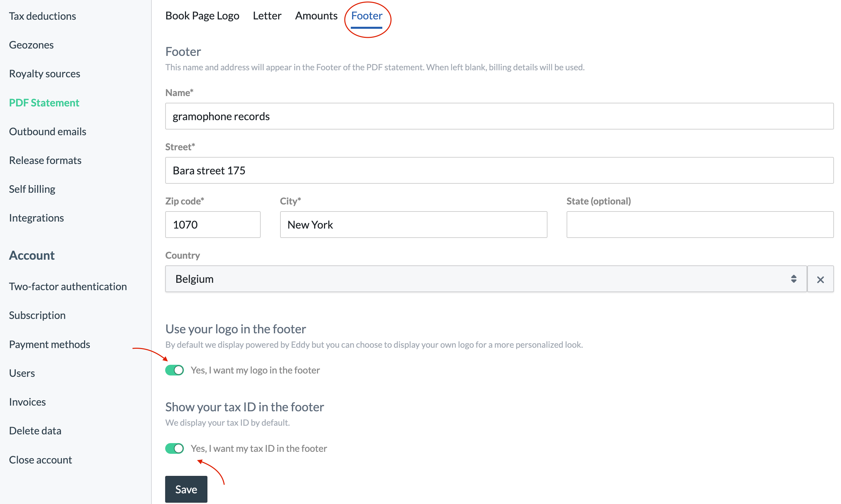Screen dimensions: 841x504
Task: Click the Zip code input field
Action: pyautogui.click(x=213, y=225)
